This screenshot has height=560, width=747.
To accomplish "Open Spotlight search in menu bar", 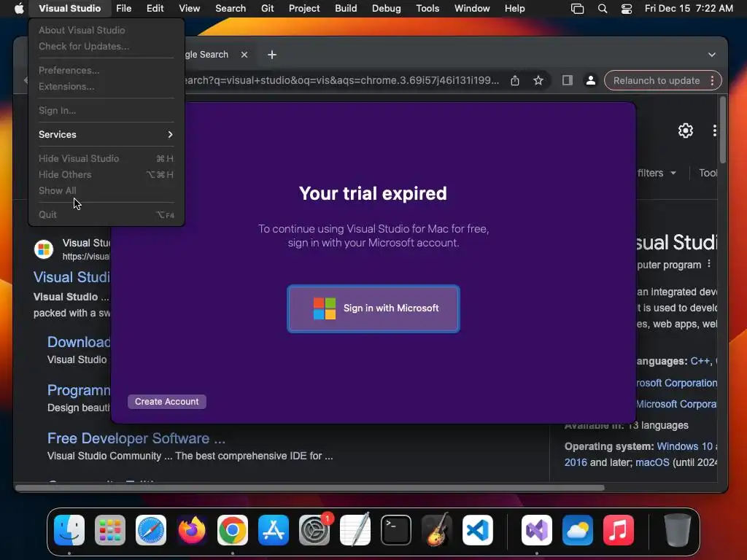I will tap(602, 8).
